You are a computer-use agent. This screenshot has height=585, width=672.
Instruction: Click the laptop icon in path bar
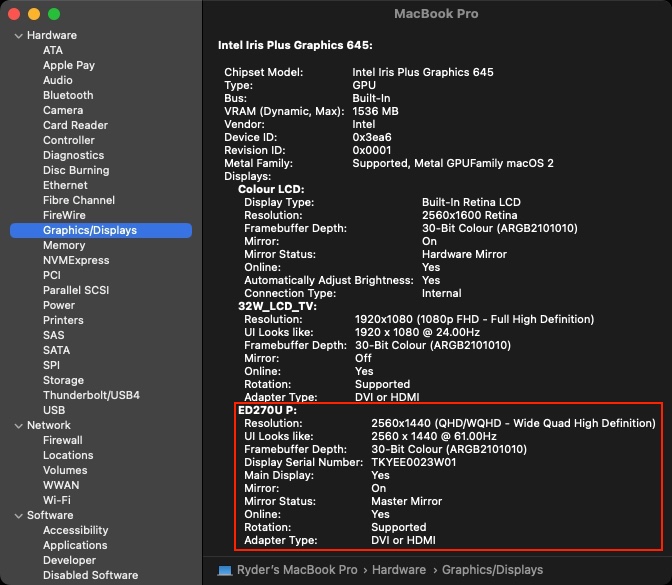coord(226,570)
